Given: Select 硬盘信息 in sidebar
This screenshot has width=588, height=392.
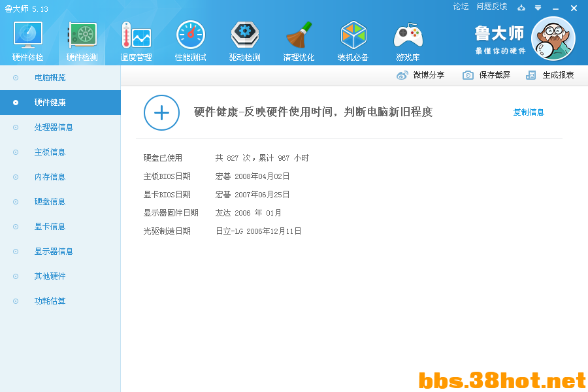Looking at the screenshot, I should point(60,201).
